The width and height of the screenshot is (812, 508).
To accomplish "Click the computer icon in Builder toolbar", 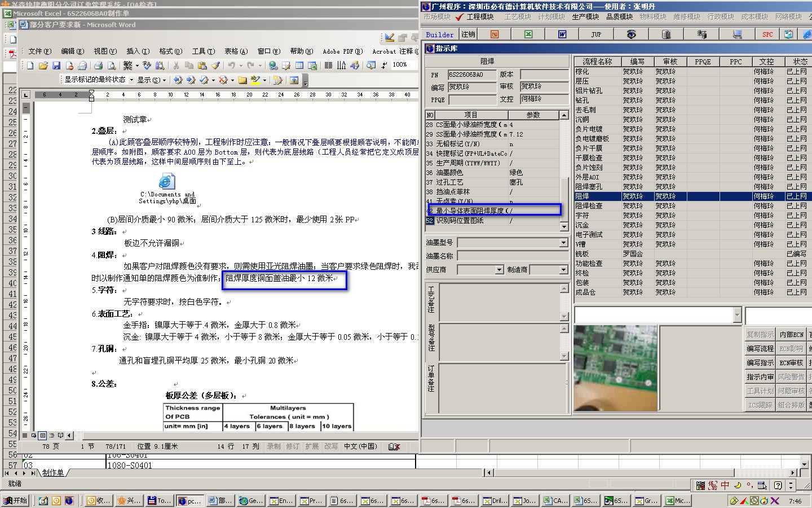I will coord(737,34).
